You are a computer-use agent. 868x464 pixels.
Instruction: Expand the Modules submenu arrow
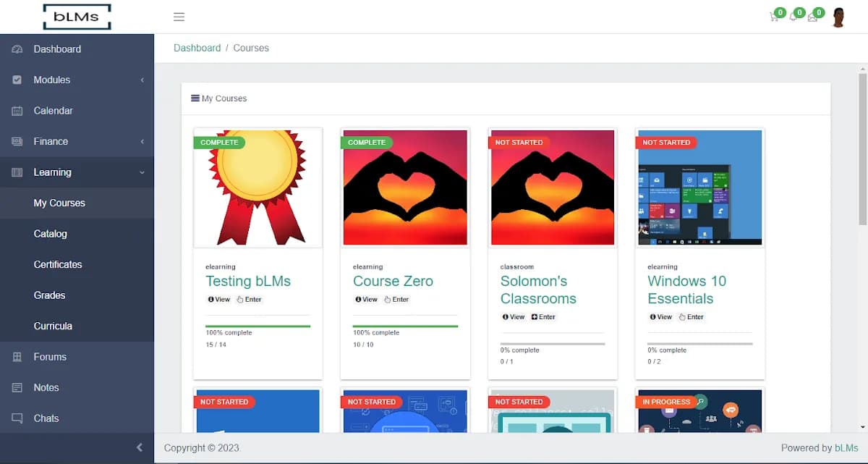142,80
